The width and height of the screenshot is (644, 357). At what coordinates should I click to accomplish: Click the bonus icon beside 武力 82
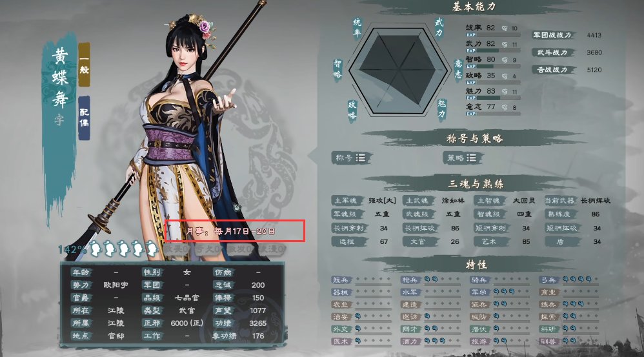[505, 44]
